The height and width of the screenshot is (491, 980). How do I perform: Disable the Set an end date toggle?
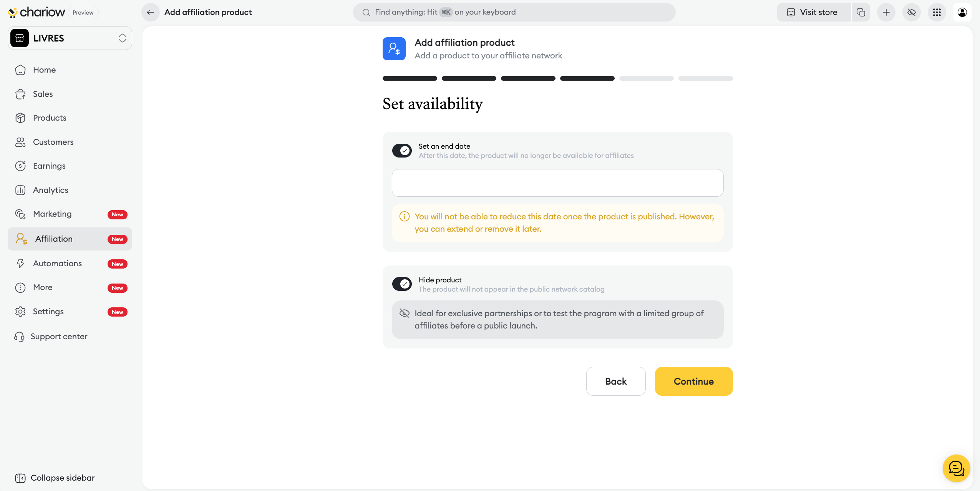402,151
